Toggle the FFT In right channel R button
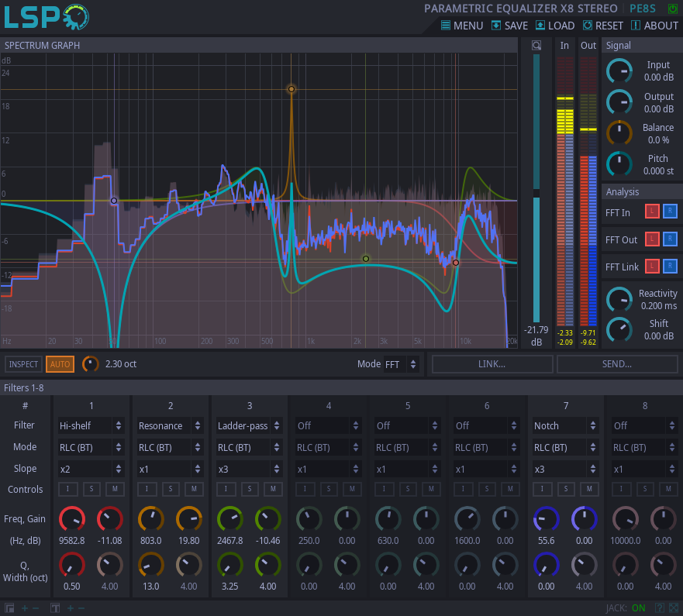This screenshot has width=683, height=616. 670,212
